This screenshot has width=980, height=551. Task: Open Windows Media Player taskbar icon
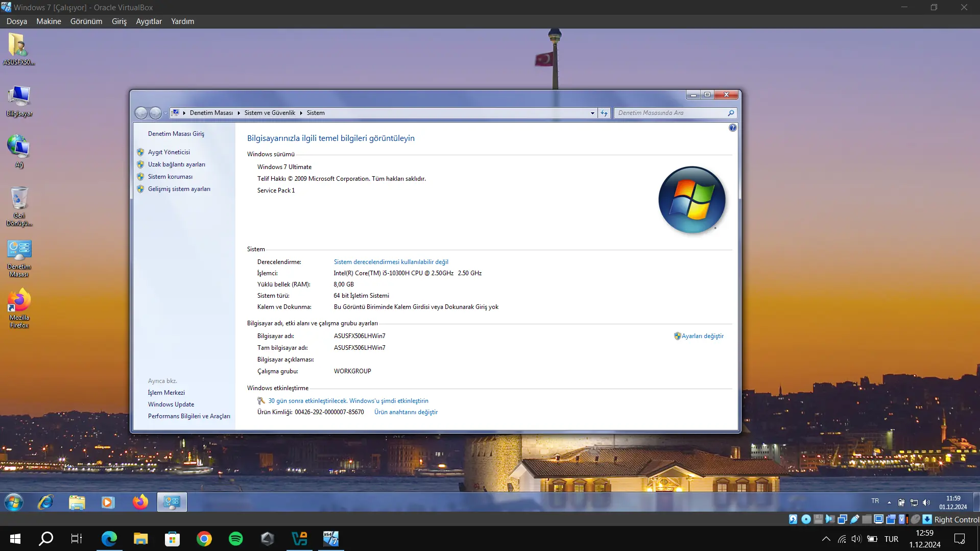coord(108,502)
